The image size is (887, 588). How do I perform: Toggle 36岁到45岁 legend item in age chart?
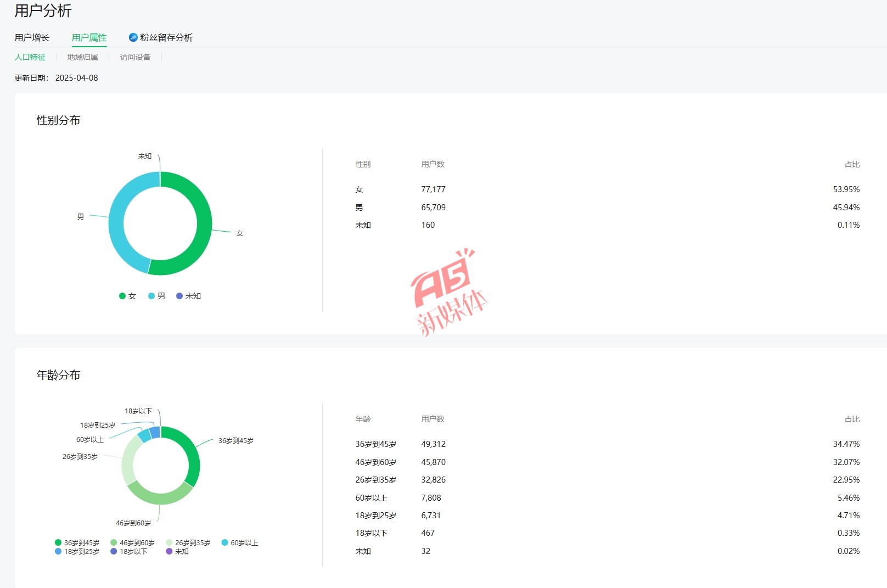pos(77,542)
